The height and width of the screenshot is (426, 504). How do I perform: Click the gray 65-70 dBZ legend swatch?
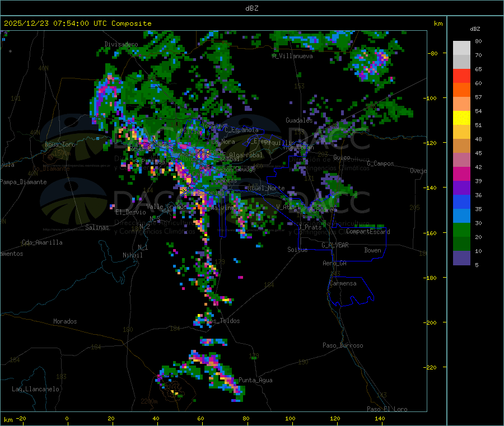click(461, 62)
